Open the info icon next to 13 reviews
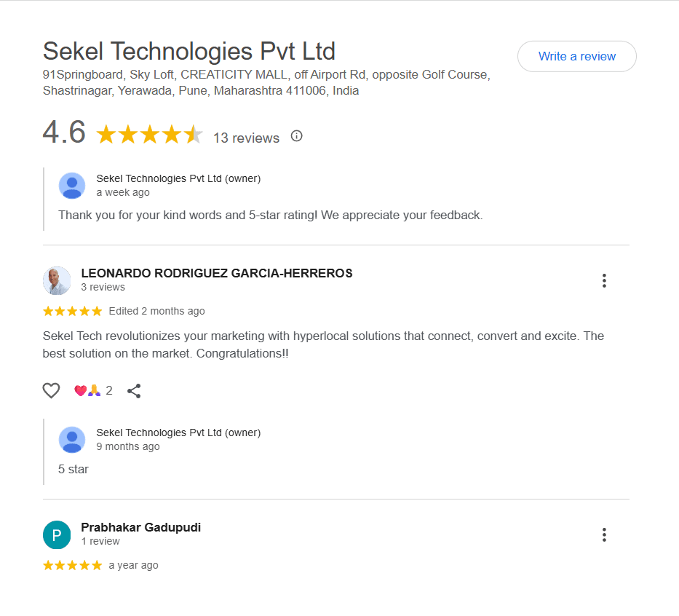Viewport: 679px width, 616px height. click(x=296, y=135)
